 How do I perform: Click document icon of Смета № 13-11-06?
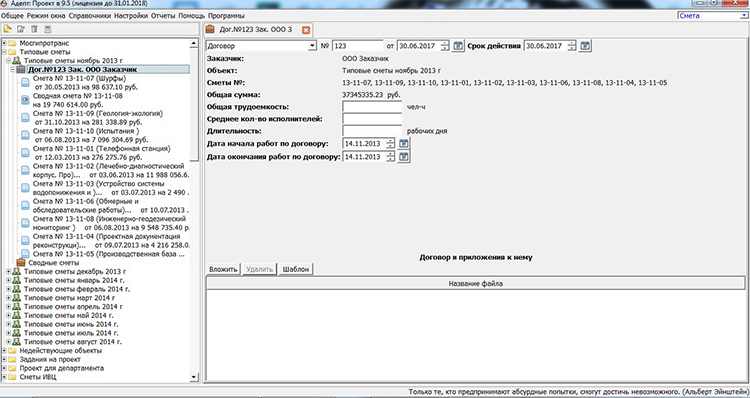click(x=25, y=206)
